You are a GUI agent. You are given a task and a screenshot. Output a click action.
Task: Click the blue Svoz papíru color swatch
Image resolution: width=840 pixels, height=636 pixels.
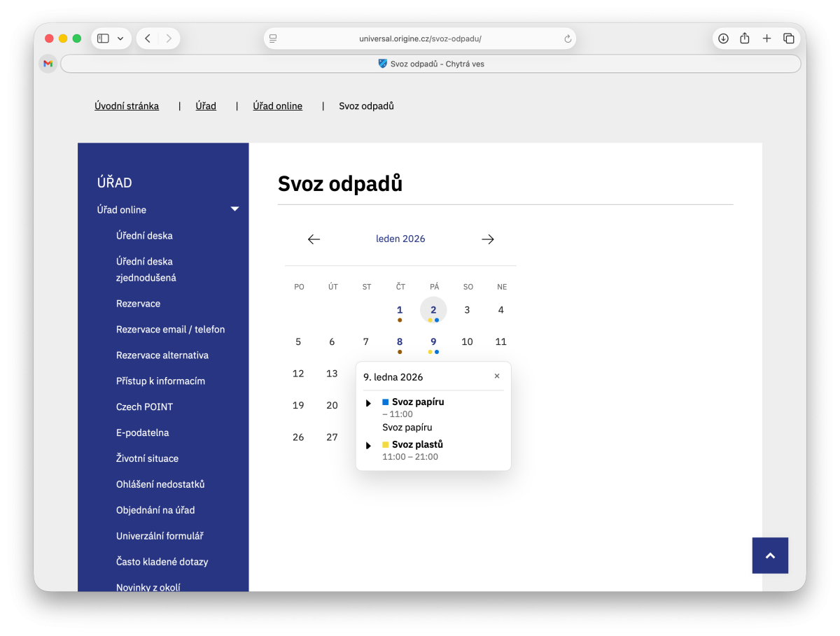(385, 402)
